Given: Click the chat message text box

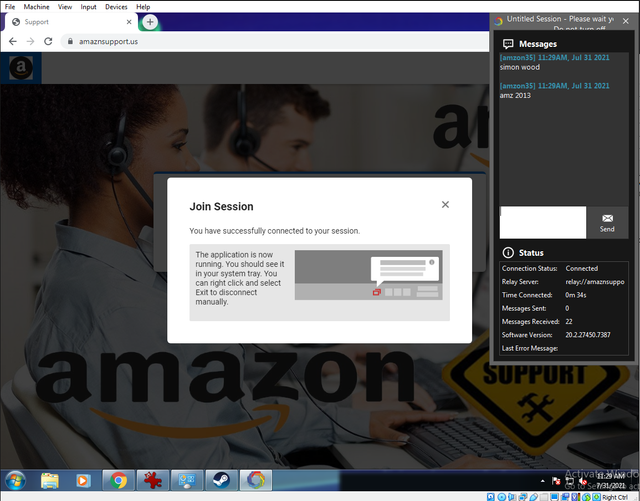Looking at the screenshot, I should click(543, 222).
